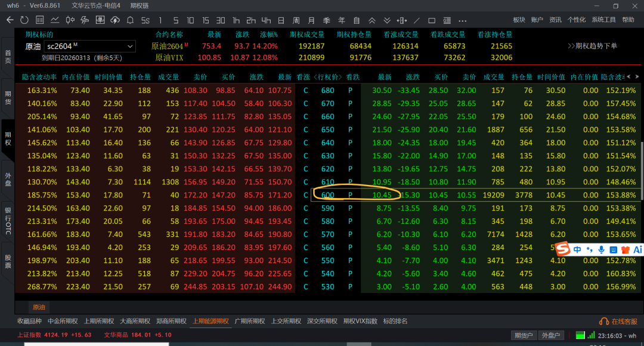
Task: Open the candlestick K-line chart icon
Action: click(x=70, y=20)
